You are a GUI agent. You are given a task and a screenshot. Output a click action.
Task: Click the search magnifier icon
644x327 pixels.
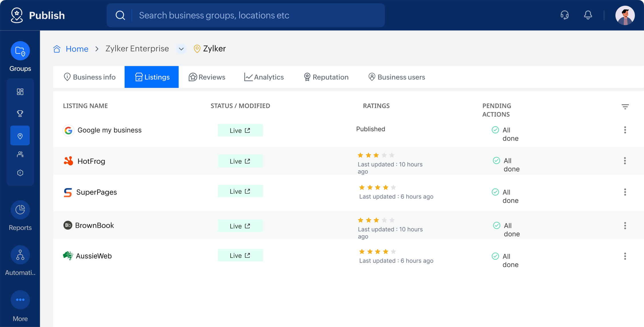click(120, 15)
